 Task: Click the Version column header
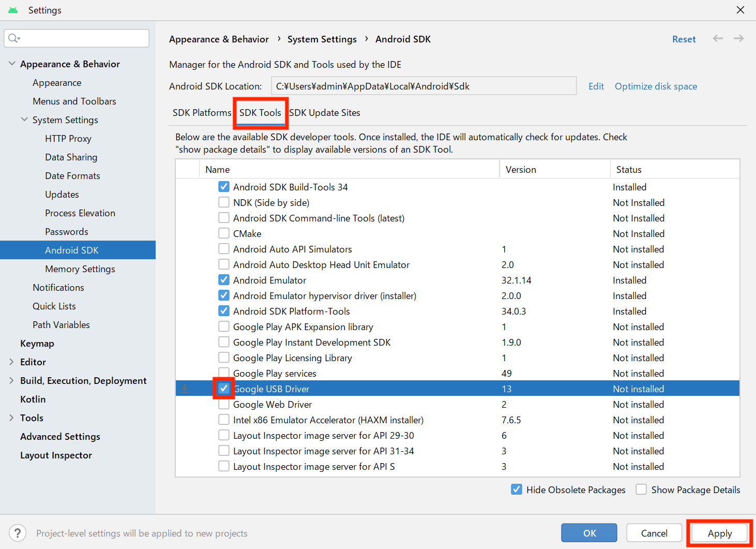click(x=555, y=169)
